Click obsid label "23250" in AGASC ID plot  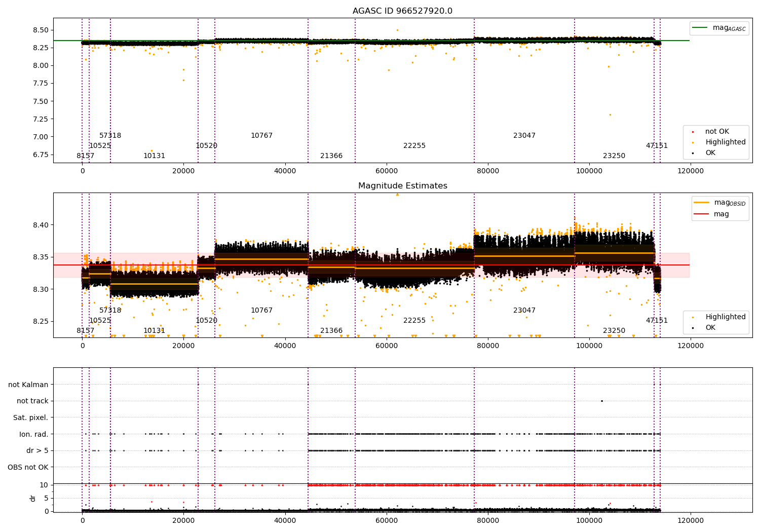(x=614, y=156)
